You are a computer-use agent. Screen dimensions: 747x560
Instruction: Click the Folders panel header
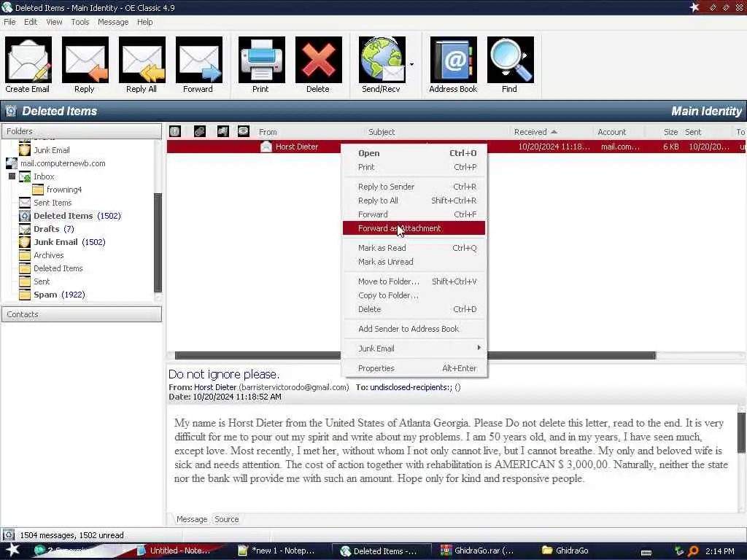pyautogui.click(x=82, y=131)
